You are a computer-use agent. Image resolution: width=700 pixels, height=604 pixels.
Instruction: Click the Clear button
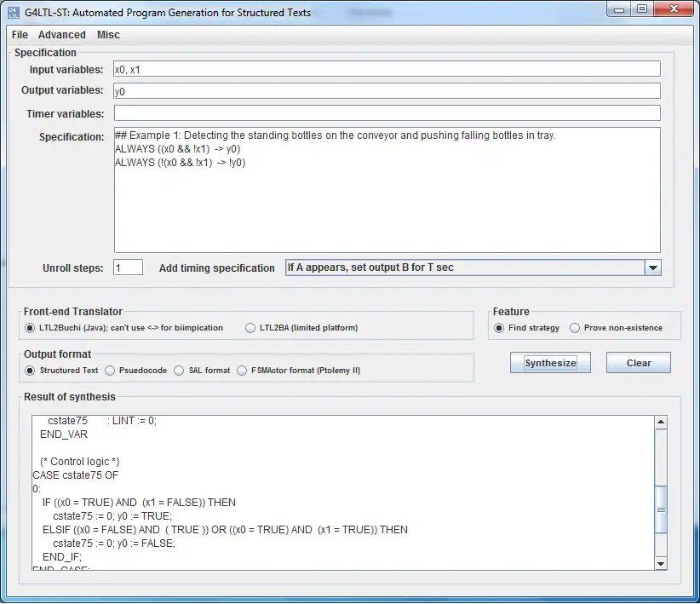(x=638, y=362)
